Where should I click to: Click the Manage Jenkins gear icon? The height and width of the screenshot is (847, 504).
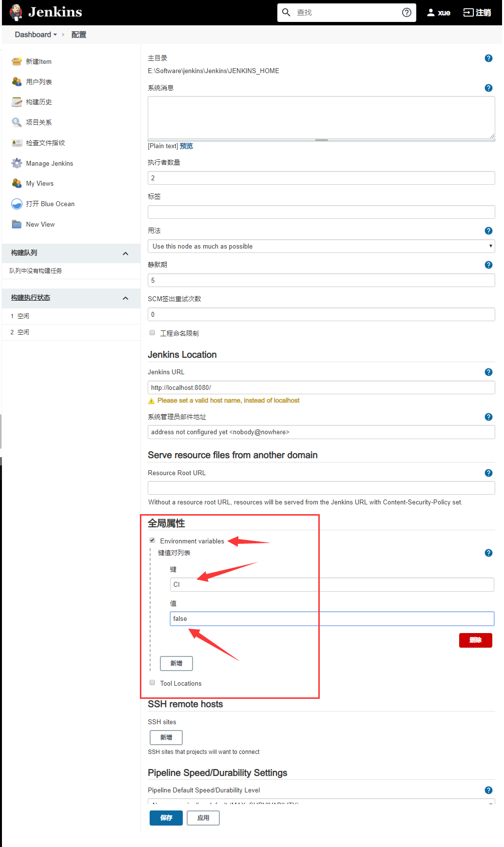pos(17,163)
